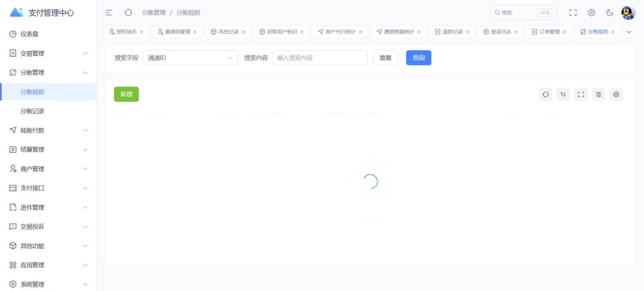Click the table column list icon
Image resolution: width=644 pixels, height=291 pixels.
click(599, 94)
